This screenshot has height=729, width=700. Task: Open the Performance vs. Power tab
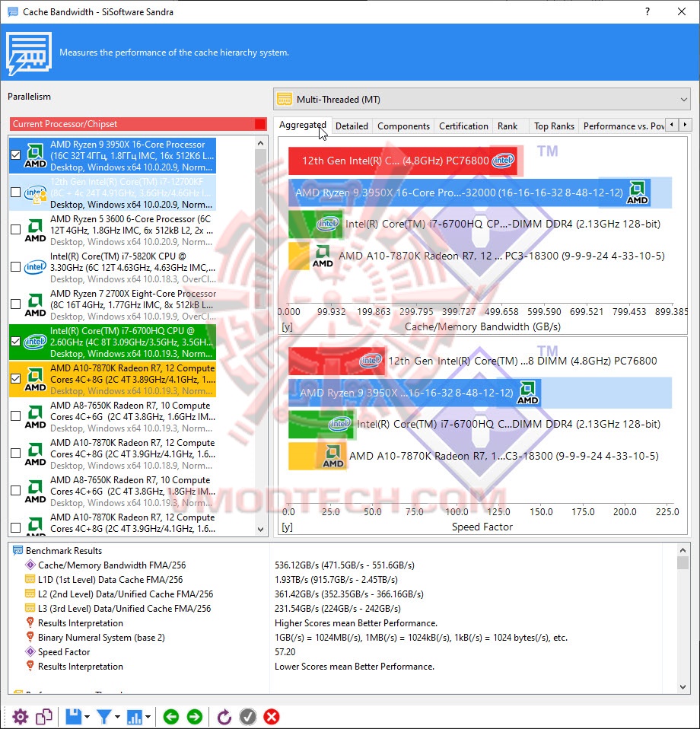623,126
